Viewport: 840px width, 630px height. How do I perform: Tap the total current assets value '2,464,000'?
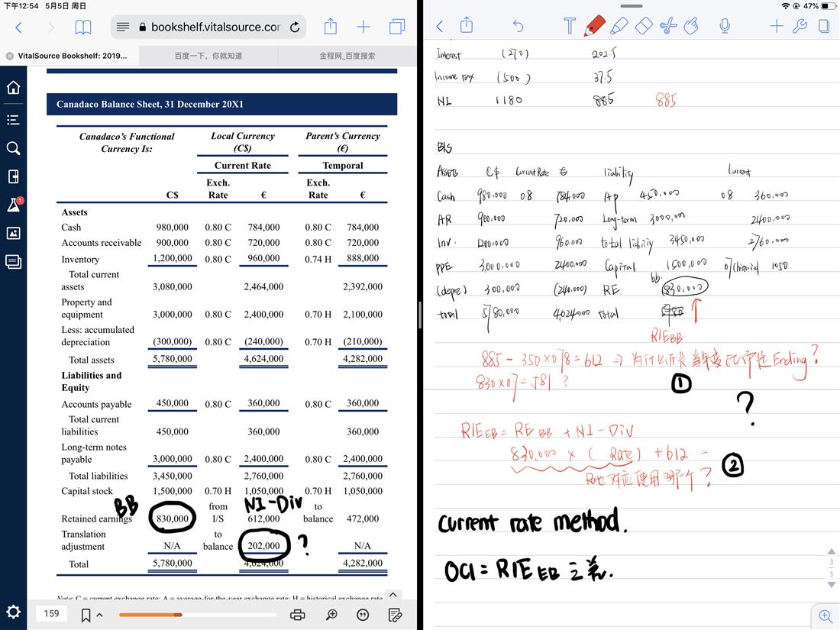[x=263, y=286]
